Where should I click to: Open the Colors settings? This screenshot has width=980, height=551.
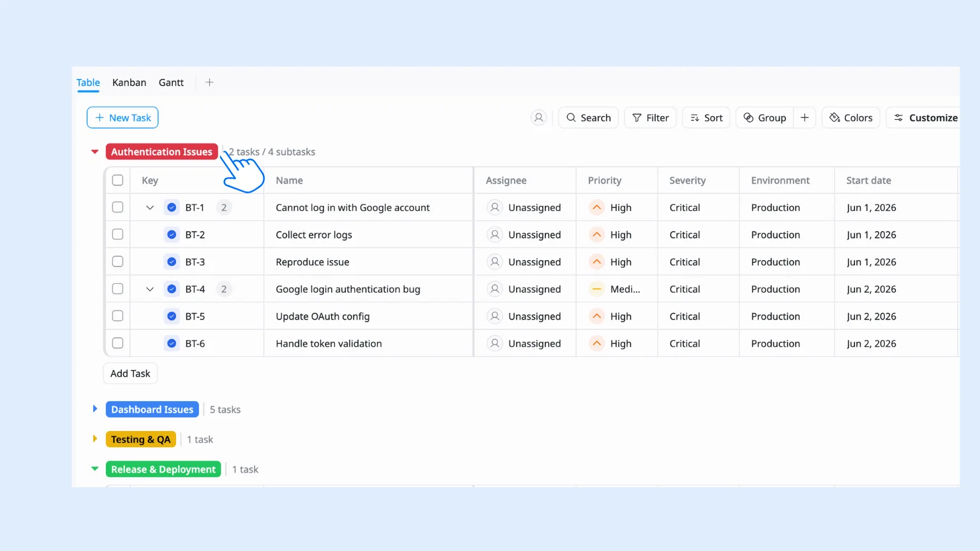(x=851, y=117)
